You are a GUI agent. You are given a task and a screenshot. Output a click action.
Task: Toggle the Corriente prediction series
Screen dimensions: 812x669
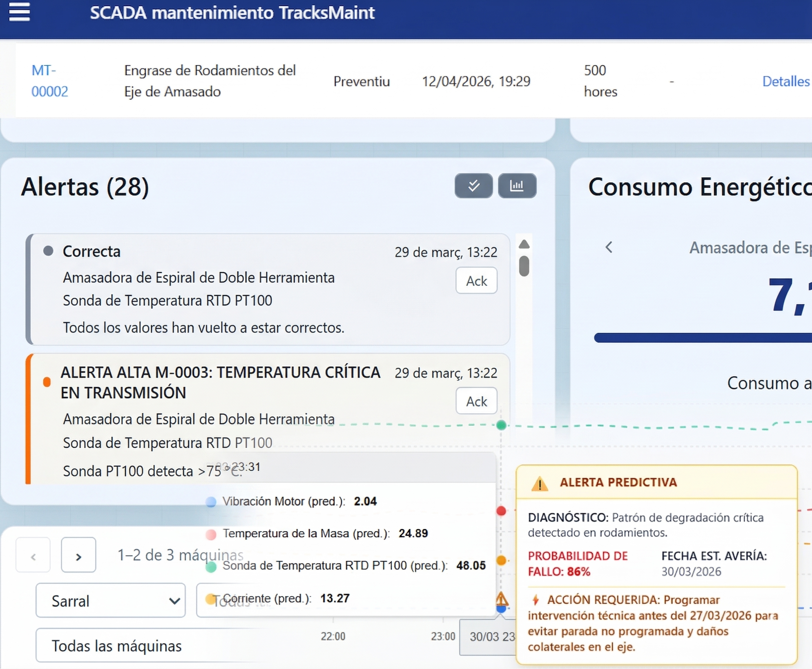click(x=210, y=599)
